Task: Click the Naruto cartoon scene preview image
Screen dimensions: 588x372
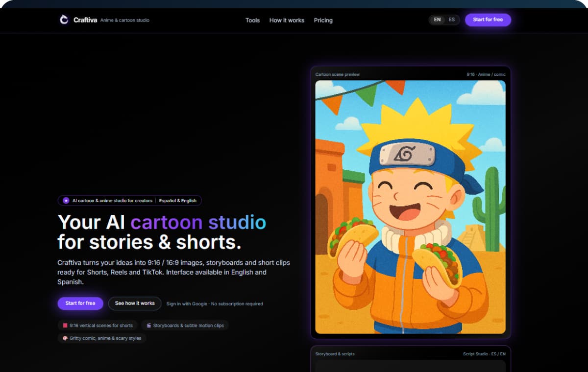Action: (411, 206)
